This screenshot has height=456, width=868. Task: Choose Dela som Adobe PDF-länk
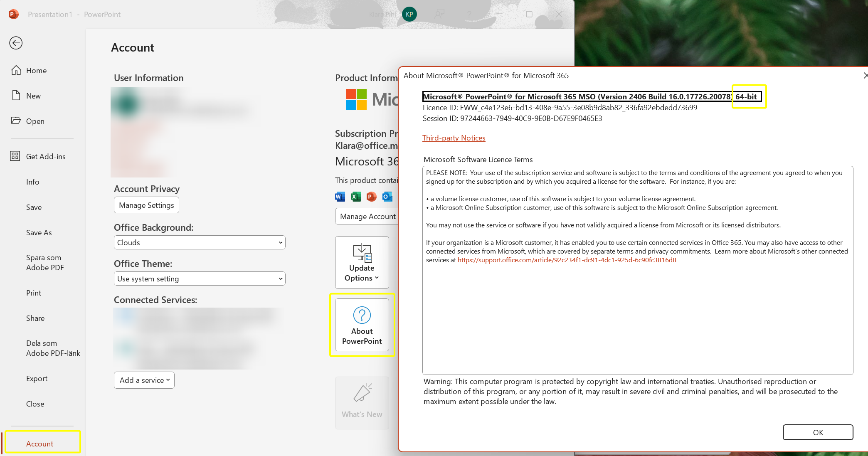pyautogui.click(x=53, y=348)
